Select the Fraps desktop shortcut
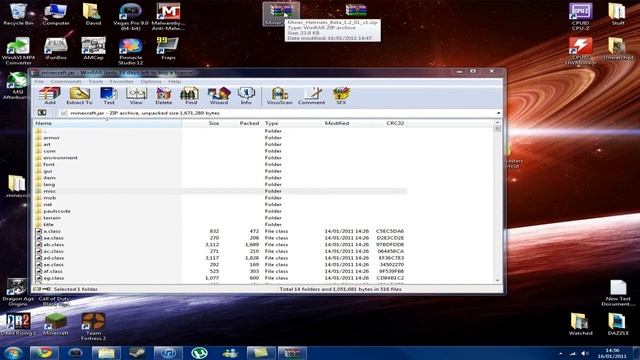This screenshot has width=640, height=360. coord(168,48)
